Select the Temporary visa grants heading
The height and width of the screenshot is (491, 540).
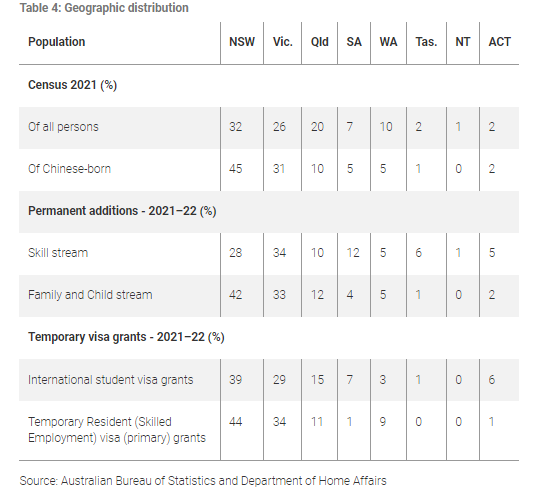pos(126,337)
